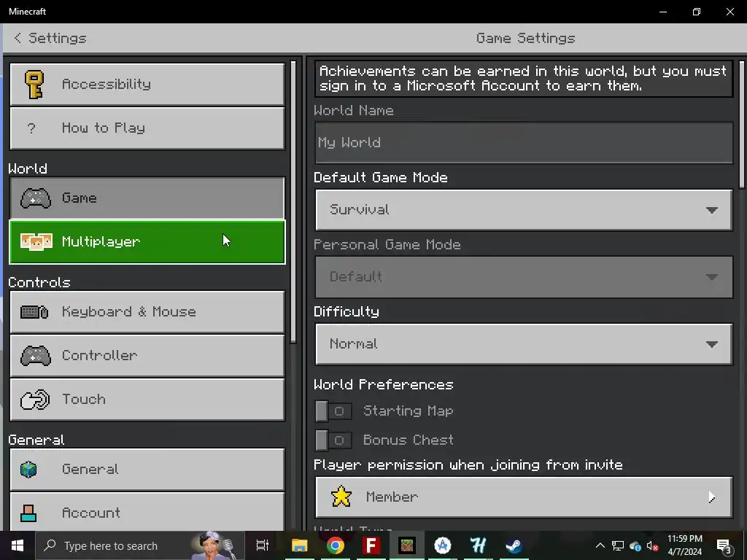Viewport: 747px width, 560px height.
Task: Select the Game settings tab
Action: [x=147, y=198]
